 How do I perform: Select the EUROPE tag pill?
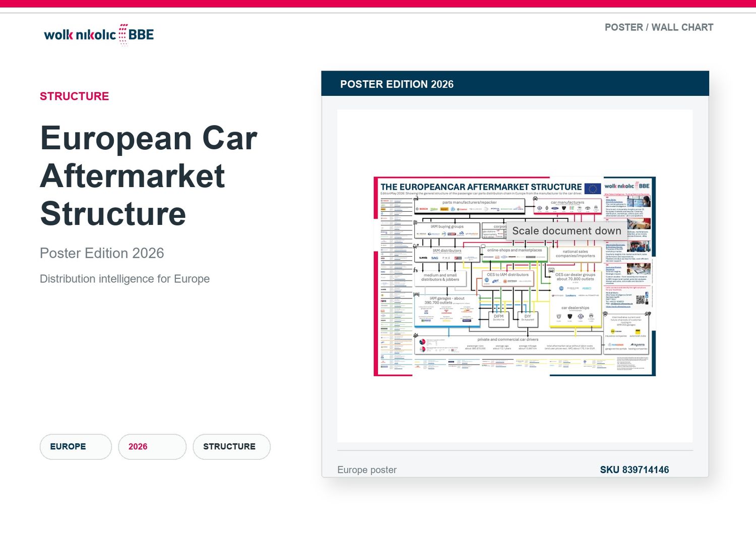[x=76, y=447]
